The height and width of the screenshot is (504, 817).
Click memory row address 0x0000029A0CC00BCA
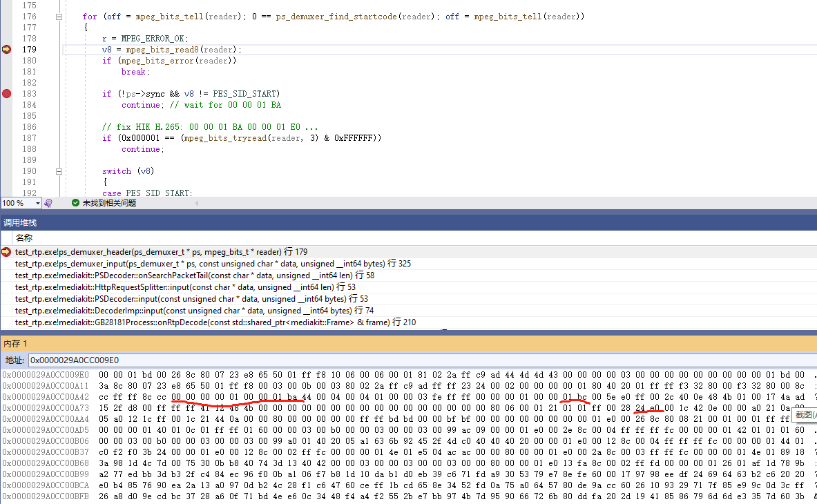pos(46,485)
